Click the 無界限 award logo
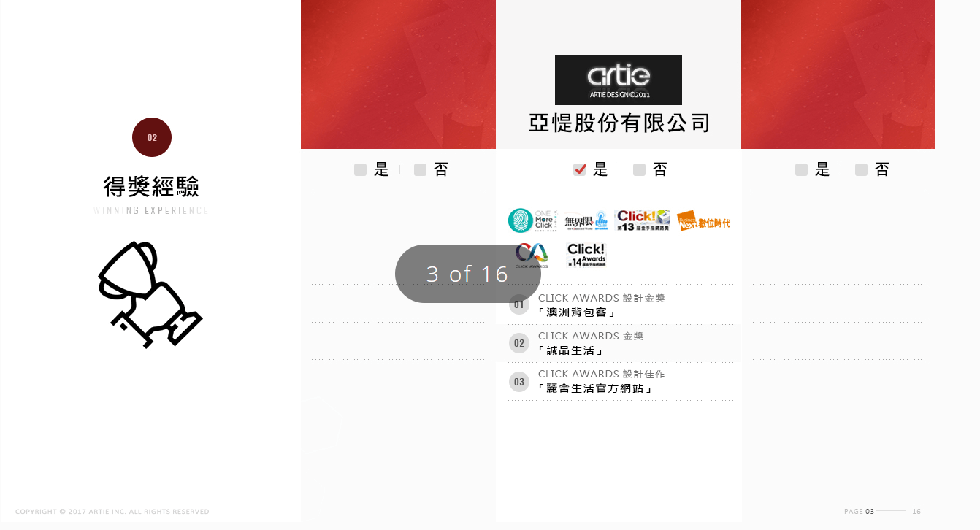 586,220
